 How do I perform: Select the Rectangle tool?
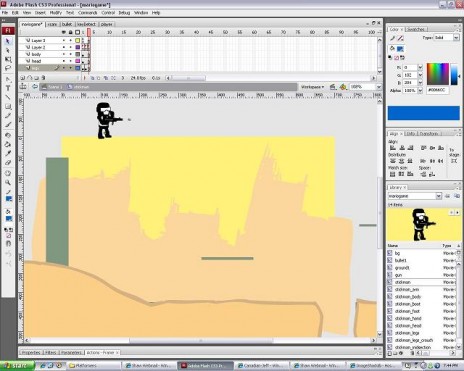tap(8, 107)
